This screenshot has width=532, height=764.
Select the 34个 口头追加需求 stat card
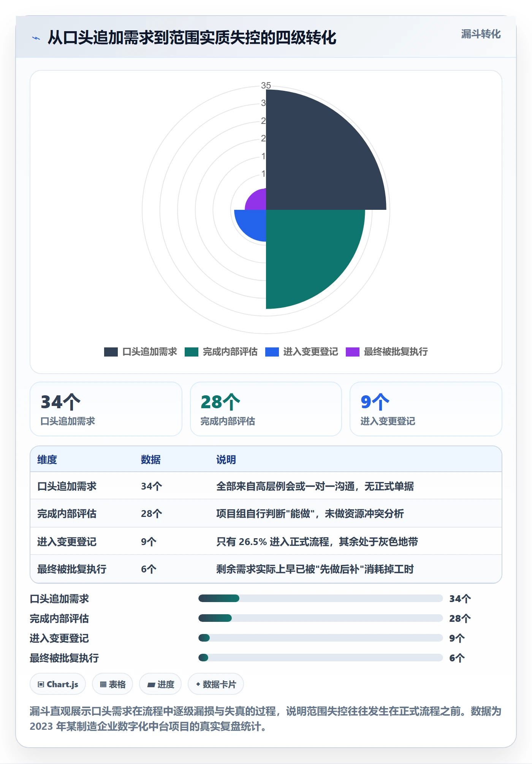(106, 409)
